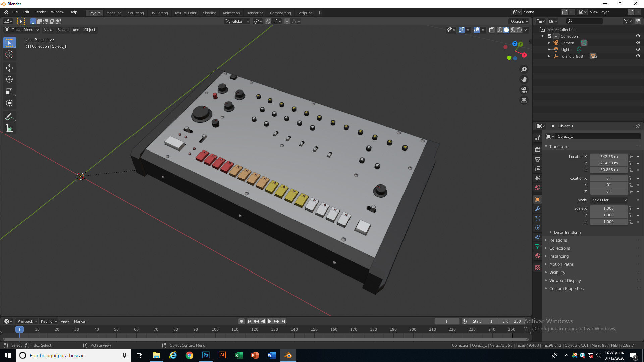Open the Material properties tab
This screenshot has height=362, width=644.
538,256
